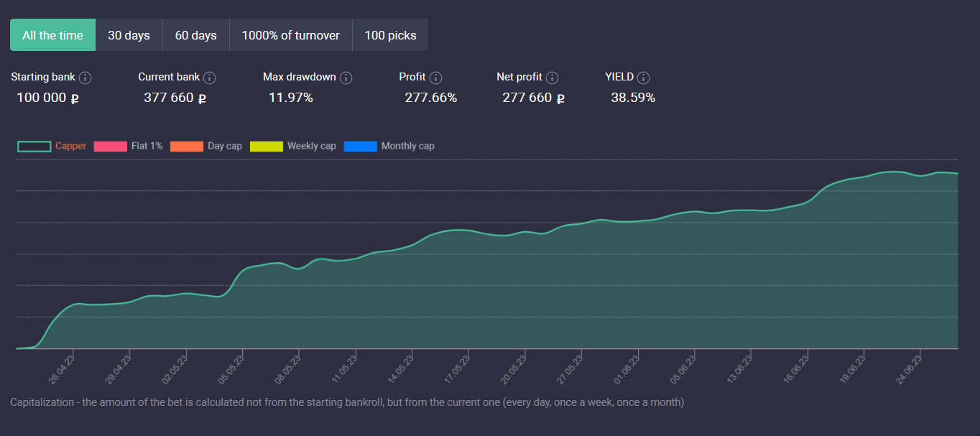The width and height of the screenshot is (980, 436).
Task: Toggle the Monthly cap legend text
Action: (x=407, y=146)
